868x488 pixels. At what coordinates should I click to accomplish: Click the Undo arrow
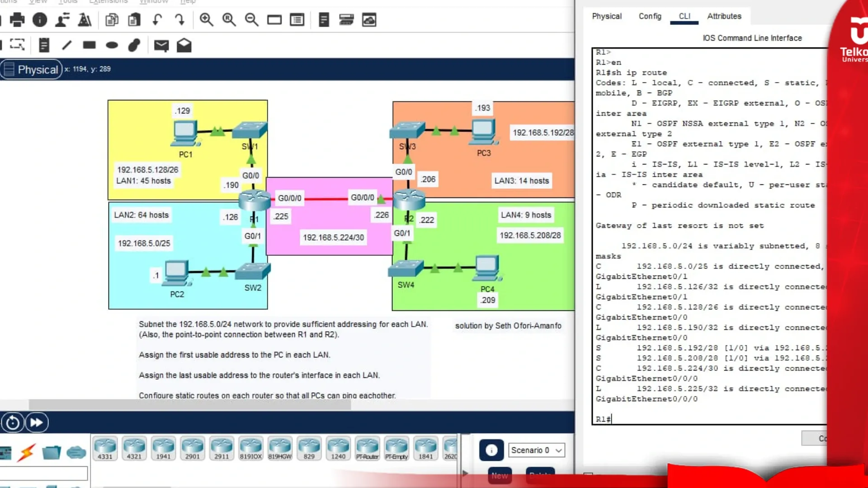click(x=157, y=20)
